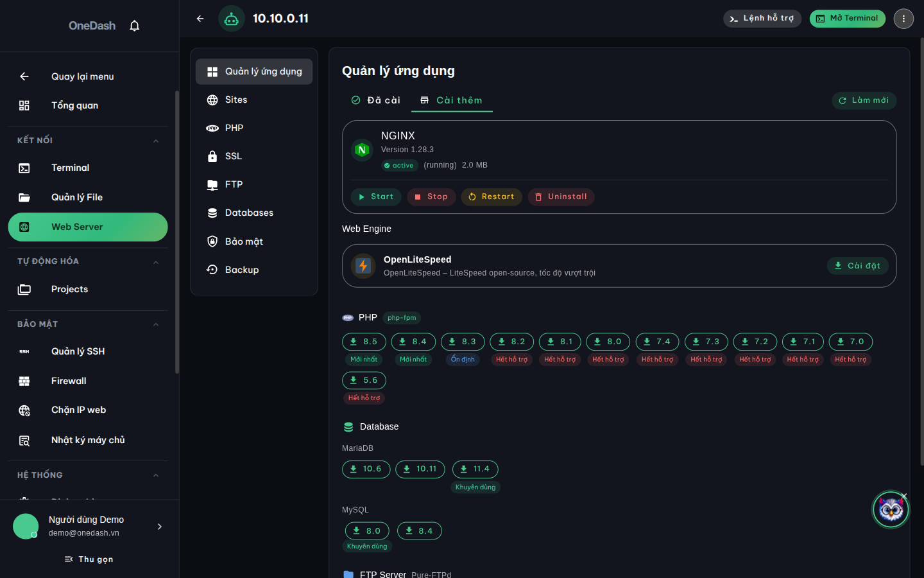Click the php-fpm tag label
924x578 pixels.
pyautogui.click(x=402, y=318)
